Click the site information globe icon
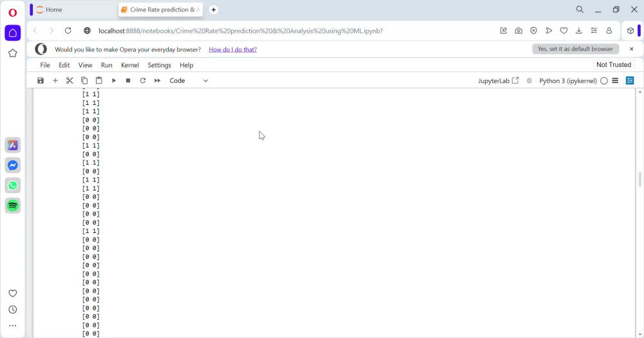Image resolution: width=644 pixels, height=338 pixels. tap(87, 30)
